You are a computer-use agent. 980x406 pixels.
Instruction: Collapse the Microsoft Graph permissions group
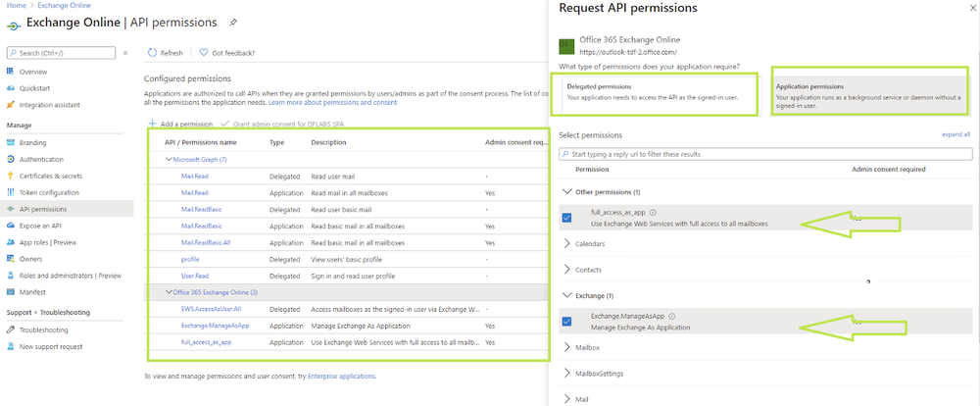(168, 159)
